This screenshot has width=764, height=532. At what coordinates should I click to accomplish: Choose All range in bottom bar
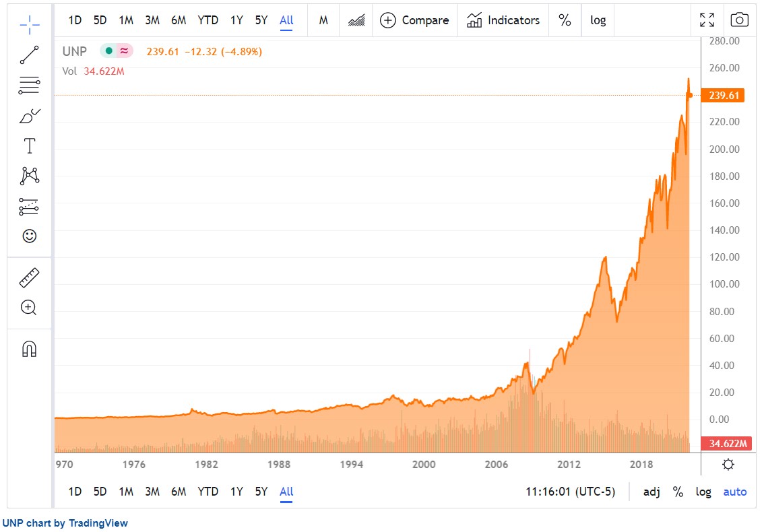coord(286,492)
